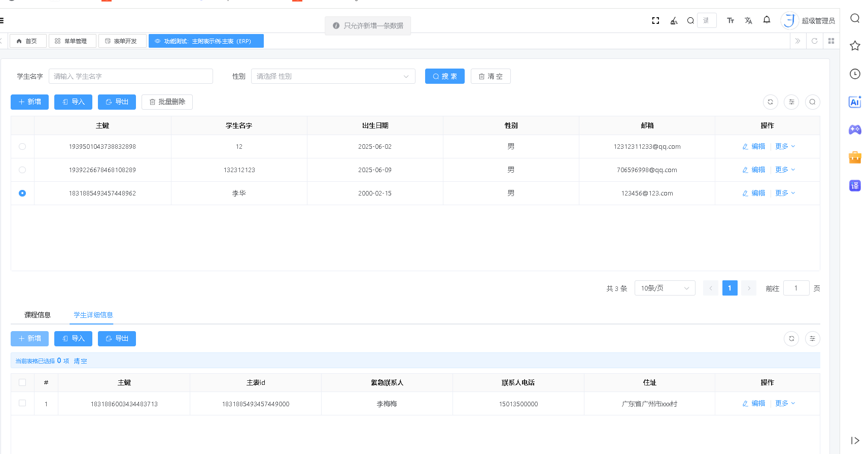
Task: Open tab grid menu icon
Action: click(831, 41)
